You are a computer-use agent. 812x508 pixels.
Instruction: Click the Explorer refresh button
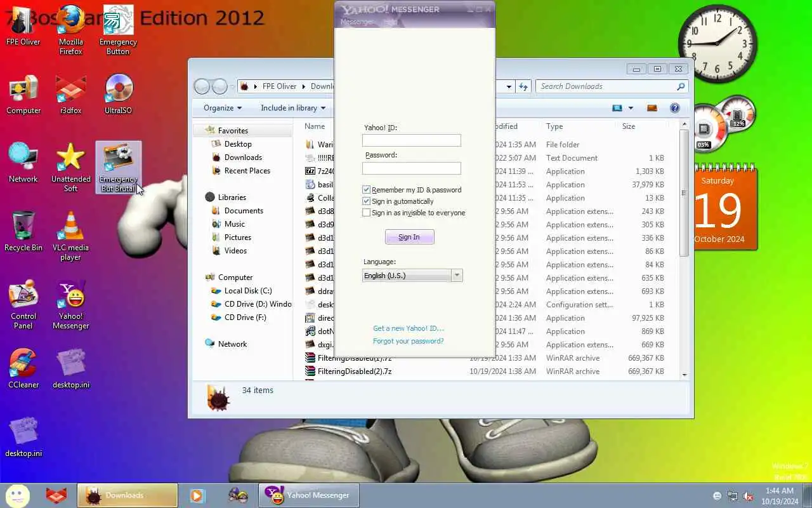point(523,86)
